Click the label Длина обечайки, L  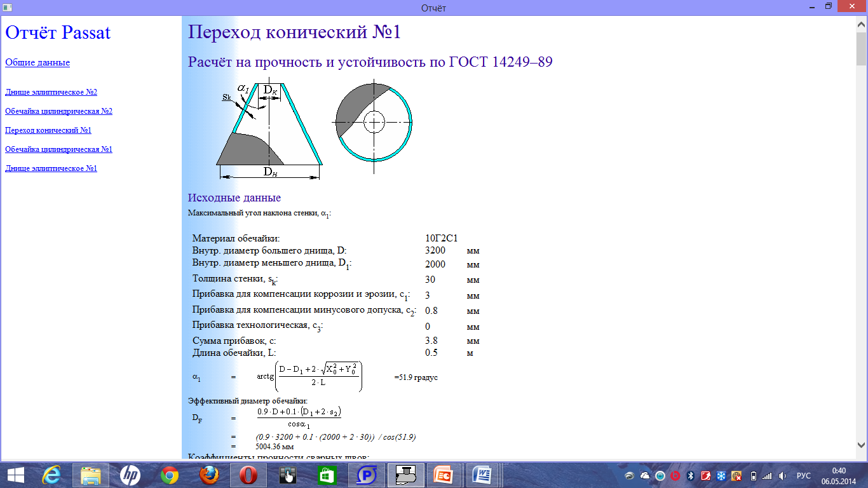pos(234,353)
